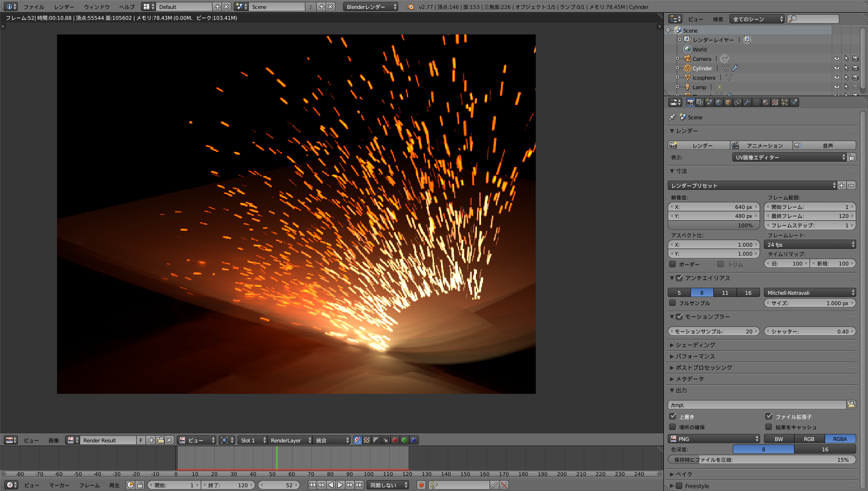Play the animation forward
Screen dimensions: 868x491
pos(340,485)
